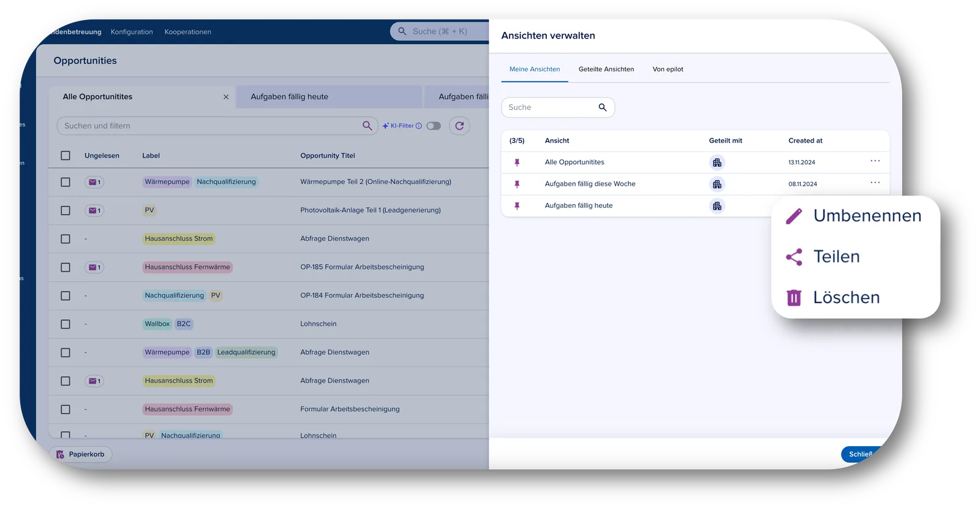Click the Geteilt mit column header
This screenshot has height=508, width=980.
tap(725, 141)
